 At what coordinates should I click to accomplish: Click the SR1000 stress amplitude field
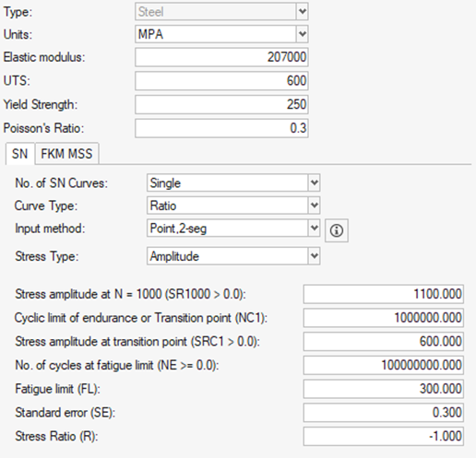384,294
